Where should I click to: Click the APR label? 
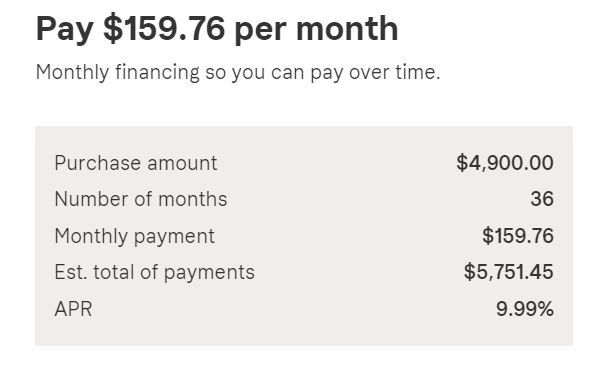point(73,309)
